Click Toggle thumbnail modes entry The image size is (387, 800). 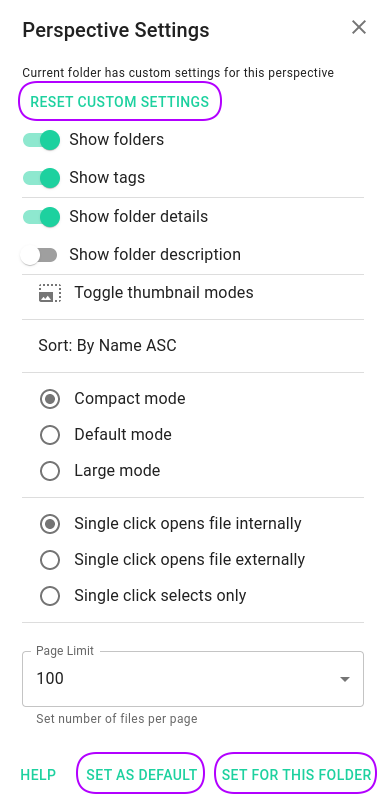(193, 293)
